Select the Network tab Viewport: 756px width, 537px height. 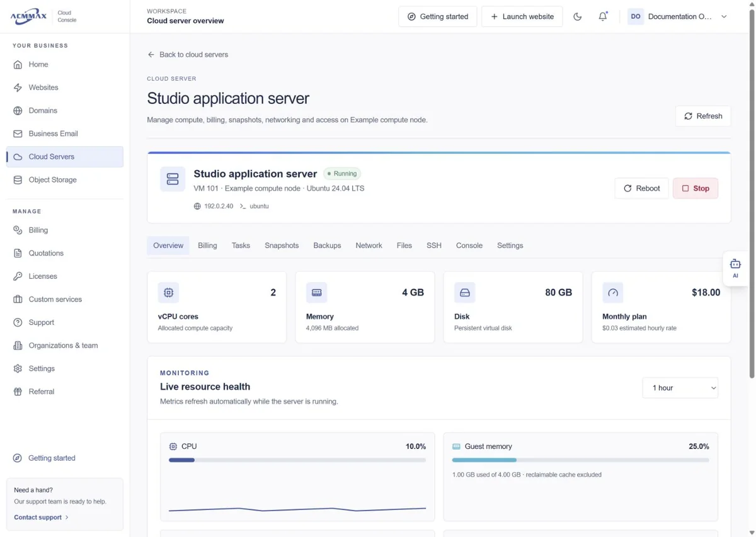pyautogui.click(x=369, y=246)
